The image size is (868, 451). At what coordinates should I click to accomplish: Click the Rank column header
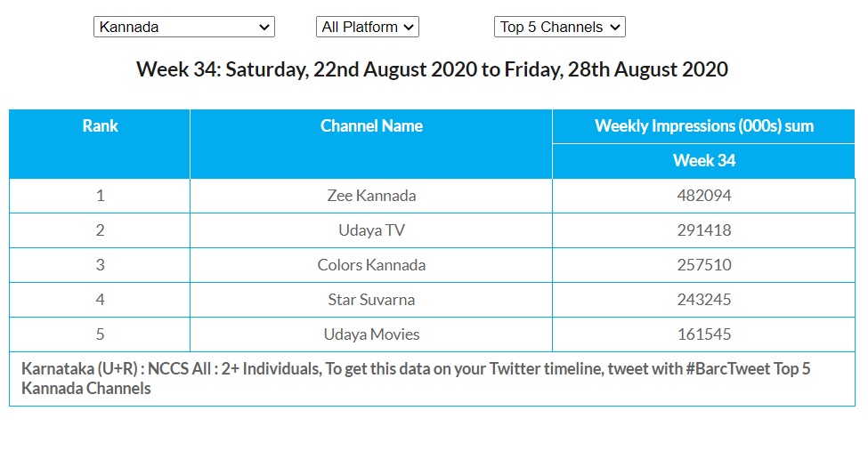pyautogui.click(x=100, y=126)
